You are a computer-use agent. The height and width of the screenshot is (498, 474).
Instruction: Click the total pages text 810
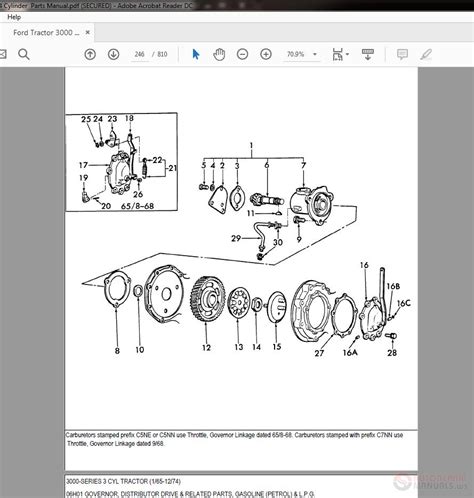point(162,54)
